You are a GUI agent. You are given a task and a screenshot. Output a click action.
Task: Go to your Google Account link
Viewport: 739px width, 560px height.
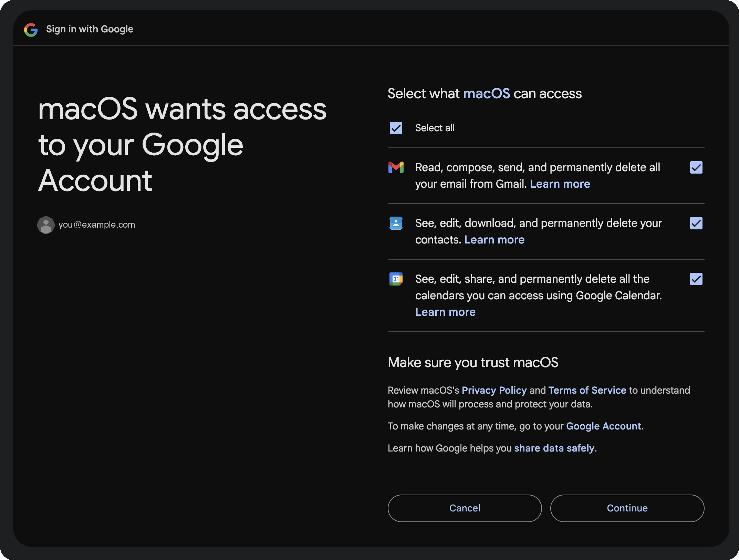point(604,426)
